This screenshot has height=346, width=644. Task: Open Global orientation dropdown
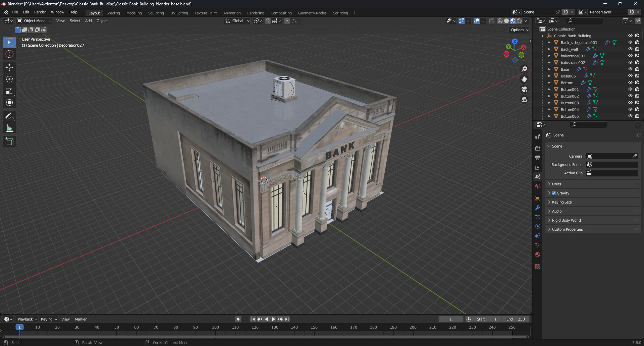[x=237, y=21]
